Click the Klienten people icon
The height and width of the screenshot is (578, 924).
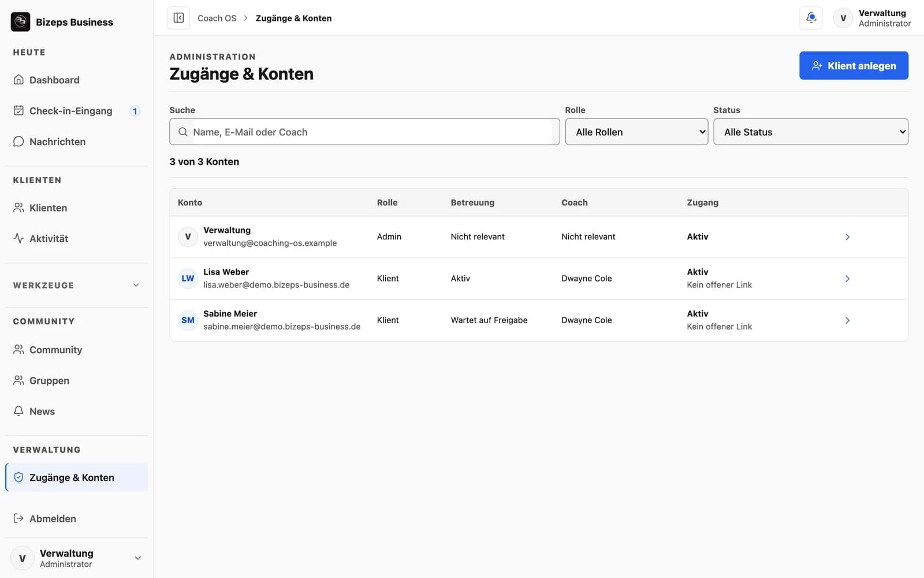tap(18, 208)
